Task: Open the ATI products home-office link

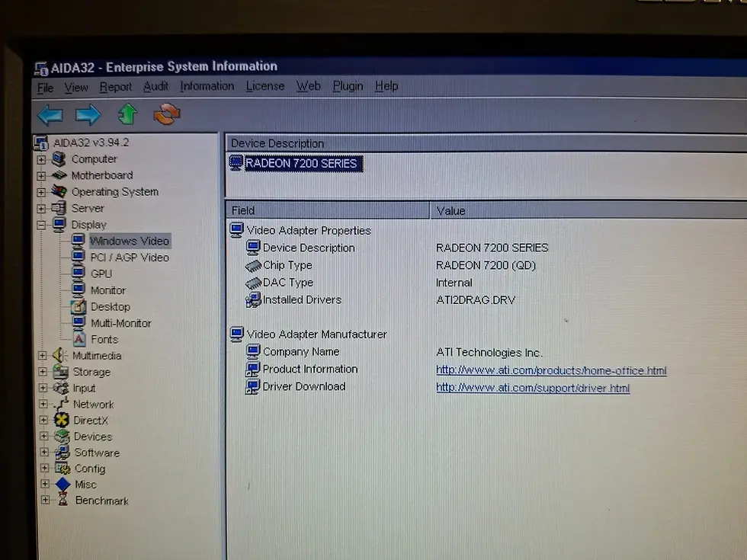Action: (x=551, y=370)
